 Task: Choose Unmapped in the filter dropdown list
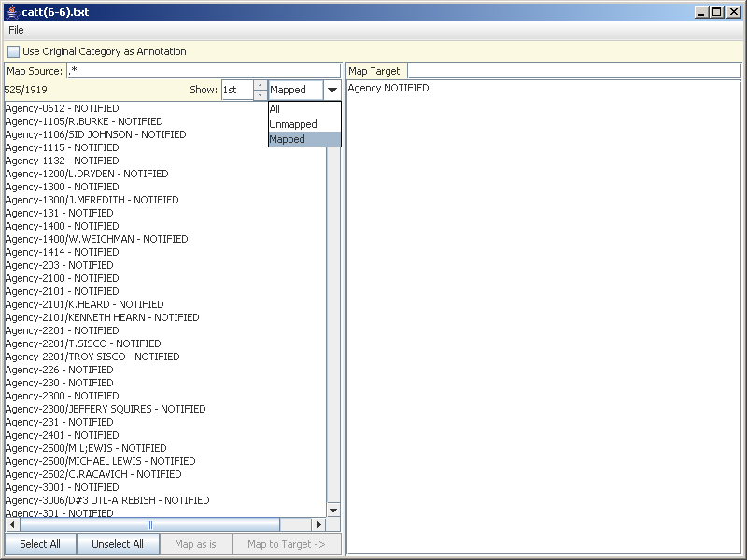pyautogui.click(x=304, y=124)
